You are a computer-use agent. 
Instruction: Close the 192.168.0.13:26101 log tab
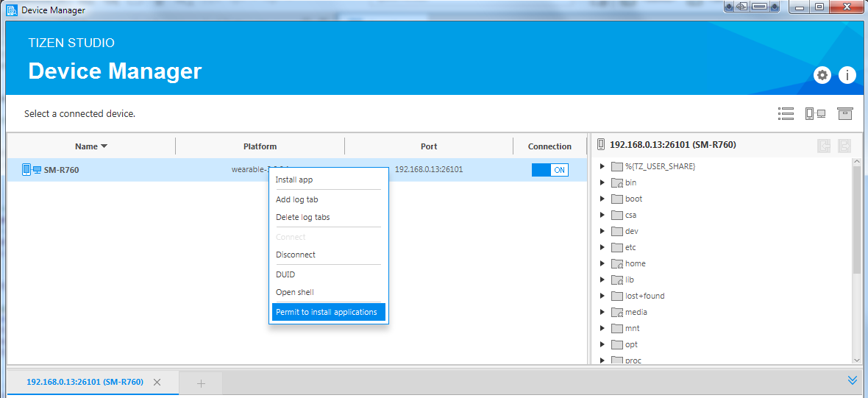pyautogui.click(x=157, y=383)
